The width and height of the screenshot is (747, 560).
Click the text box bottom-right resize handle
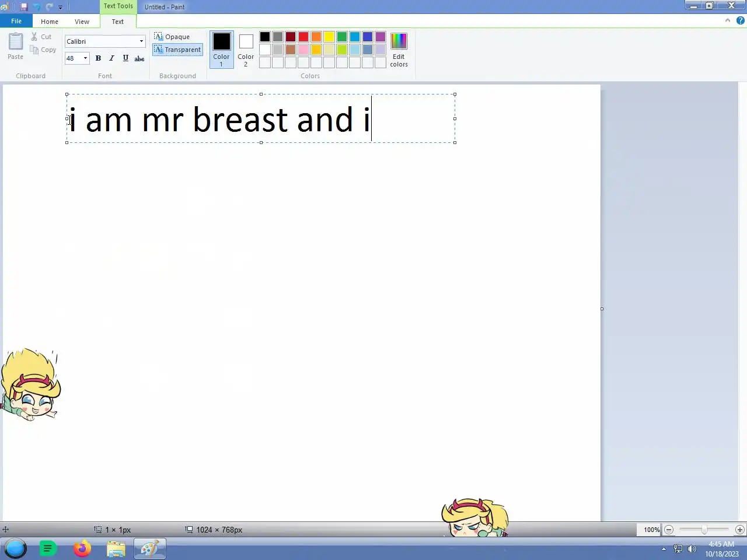click(x=455, y=142)
